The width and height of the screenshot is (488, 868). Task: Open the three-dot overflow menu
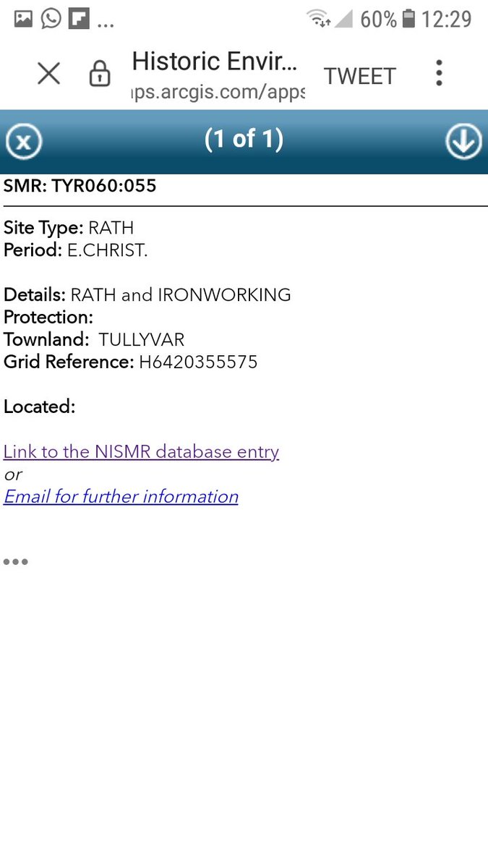(x=439, y=73)
